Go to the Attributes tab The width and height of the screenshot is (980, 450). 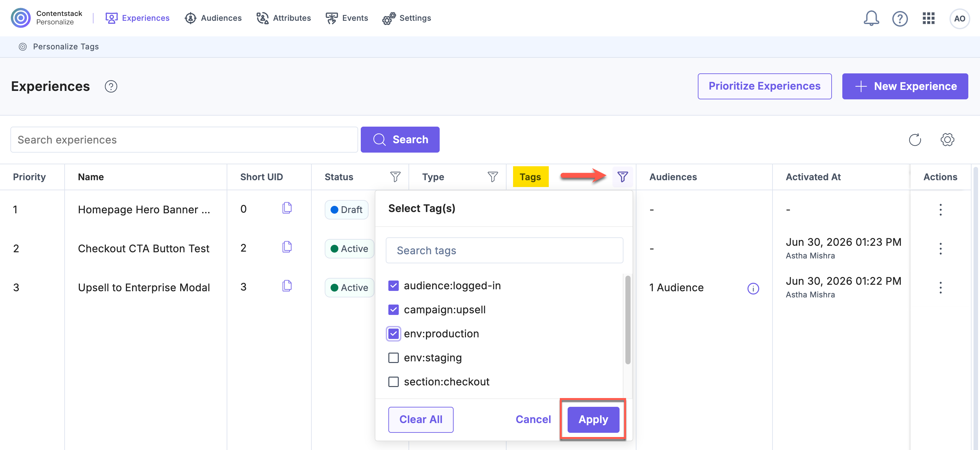click(x=283, y=18)
